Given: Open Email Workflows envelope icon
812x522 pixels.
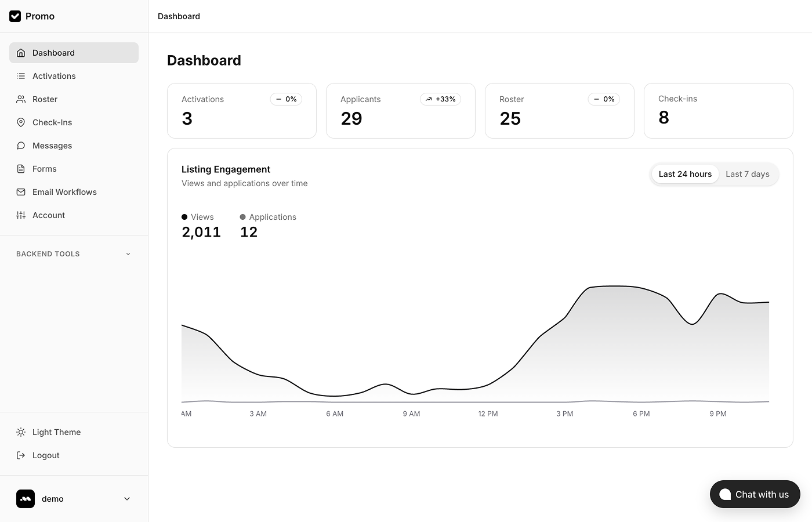Looking at the screenshot, I should 21,192.
